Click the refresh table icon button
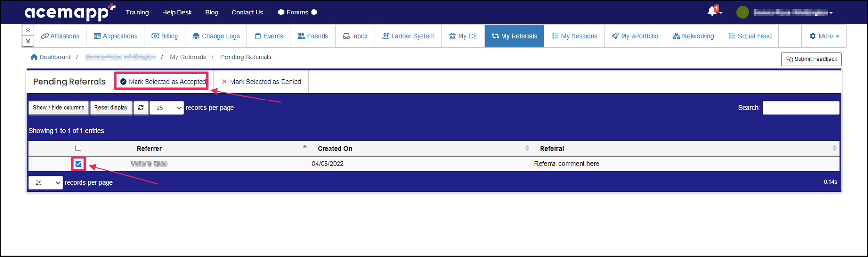The height and width of the screenshot is (257, 868). coord(141,108)
